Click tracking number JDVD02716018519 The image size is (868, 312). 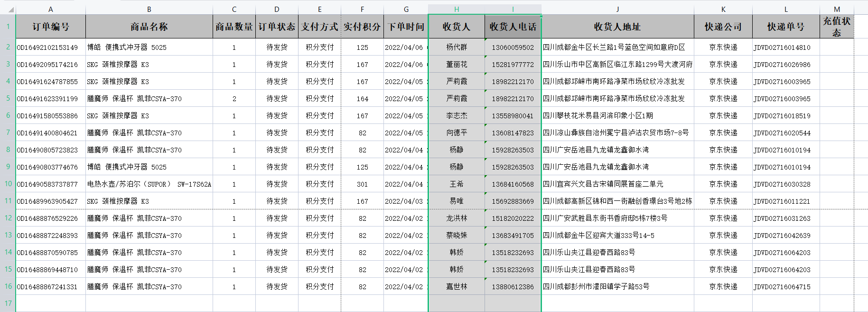786,115
